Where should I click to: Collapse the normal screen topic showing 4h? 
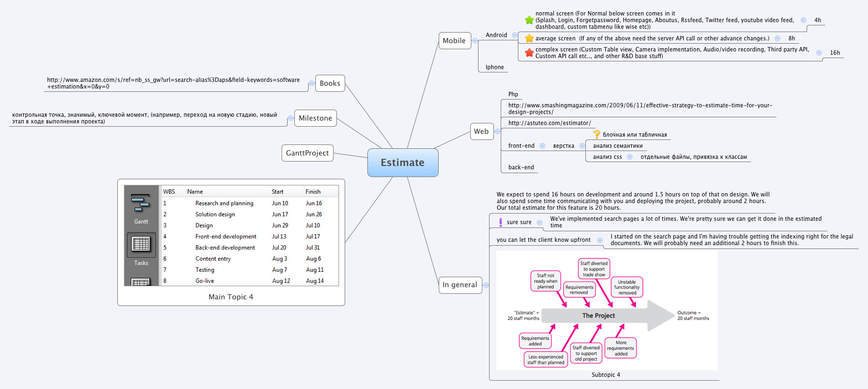pos(803,20)
